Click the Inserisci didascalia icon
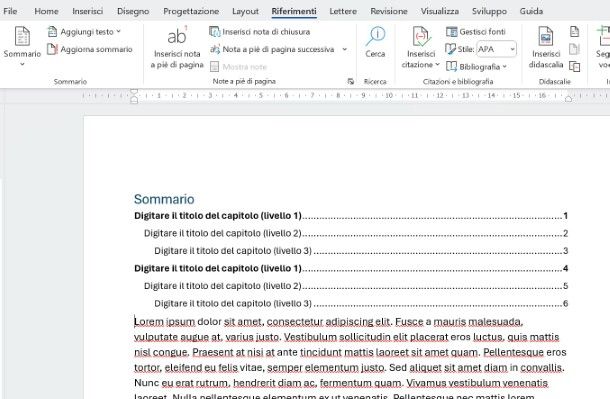 [x=545, y=36]
